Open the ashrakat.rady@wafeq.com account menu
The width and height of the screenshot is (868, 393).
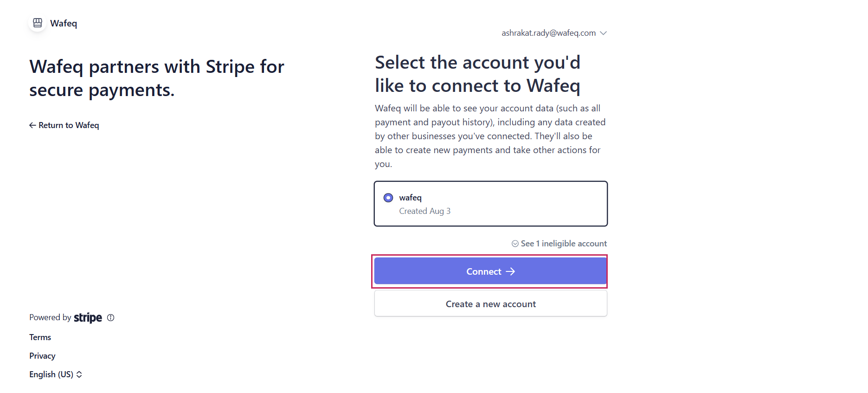(x=548, y=33)
